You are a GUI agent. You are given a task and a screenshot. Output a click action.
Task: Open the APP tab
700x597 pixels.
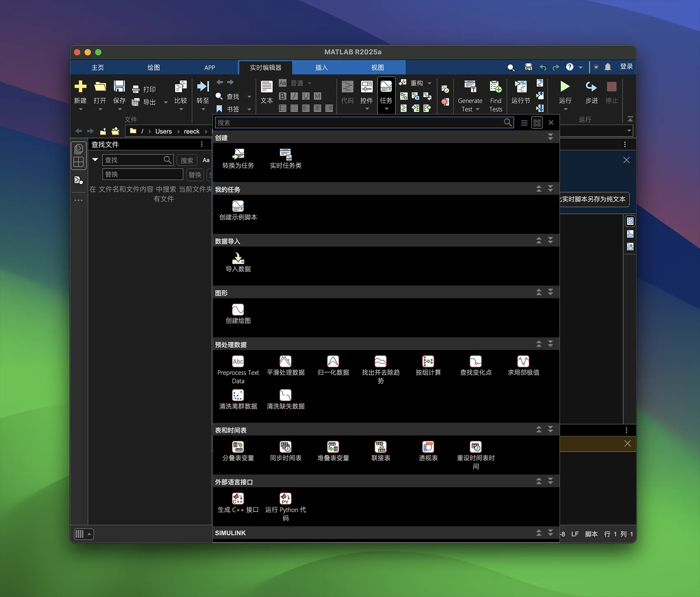[210, 67]
